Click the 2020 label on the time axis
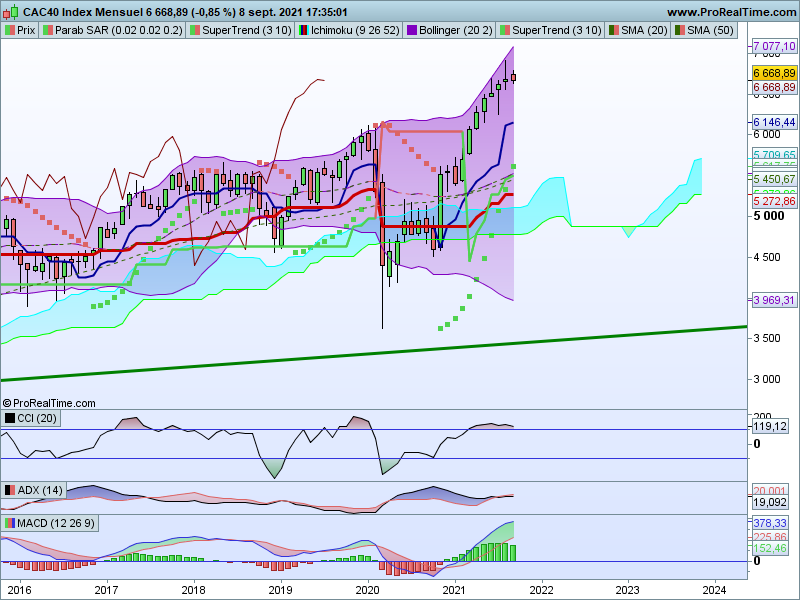800x600 pixels. pyautogui.click(x=367, y=590)
